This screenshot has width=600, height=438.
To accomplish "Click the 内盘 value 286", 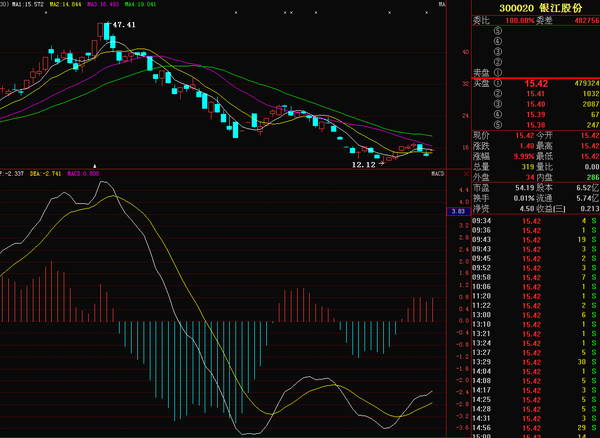I will pyautogui.click(x=593, y=177).
